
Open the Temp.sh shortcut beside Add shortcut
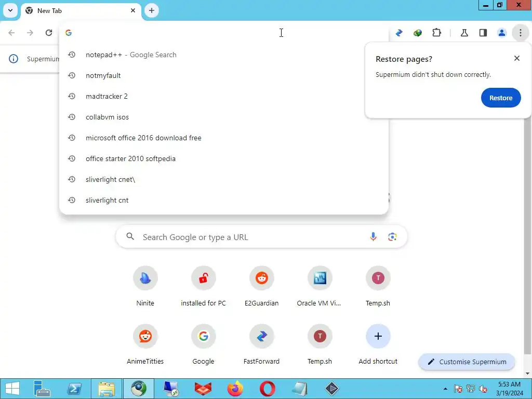coord(320,345)
